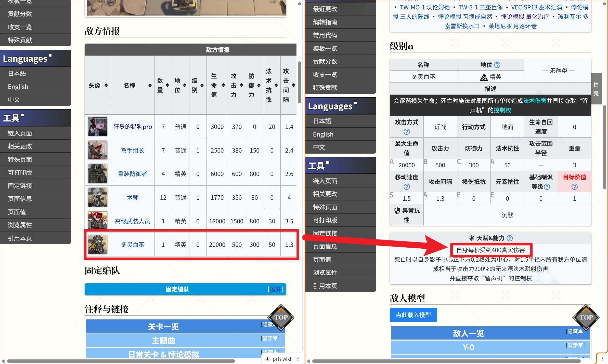Image resolution: width=608 pixels, height=364 pixels.
Task: Open the 目录 side tab
Action: tap(596, 89)
